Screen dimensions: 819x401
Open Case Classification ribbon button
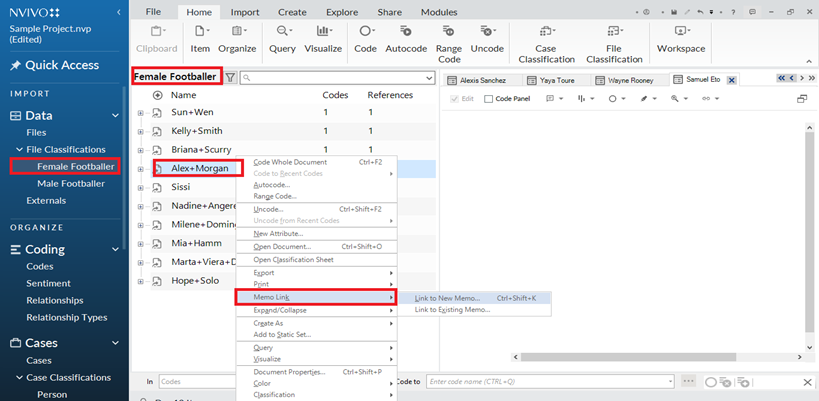pos(546,44)
